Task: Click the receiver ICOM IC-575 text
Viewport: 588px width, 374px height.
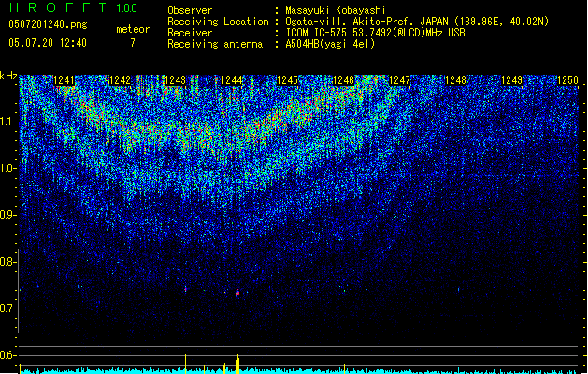Action: [375, 33]
